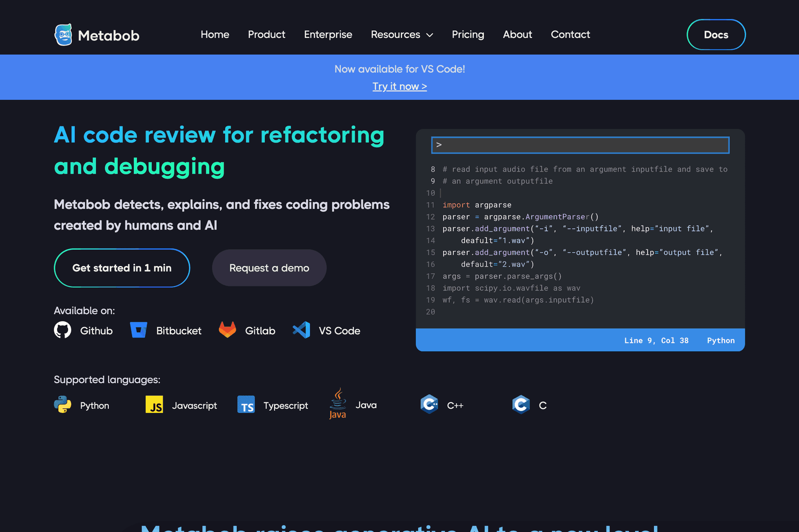799x532 pixels.
Task: Click the Java coffee cup icon
Action: [x=338, y=404]
